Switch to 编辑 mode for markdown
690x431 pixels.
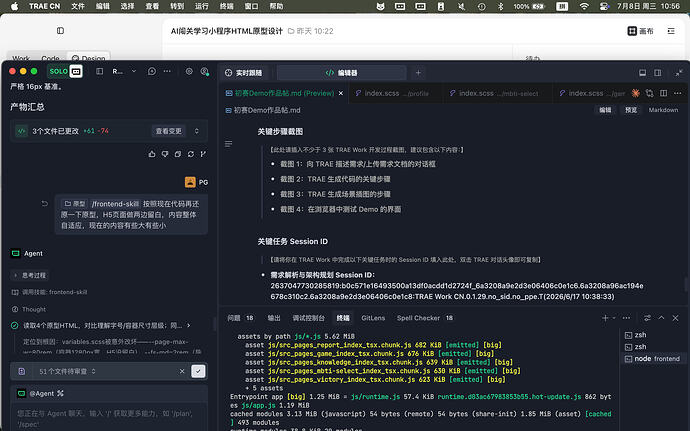[x=606, y=110]
